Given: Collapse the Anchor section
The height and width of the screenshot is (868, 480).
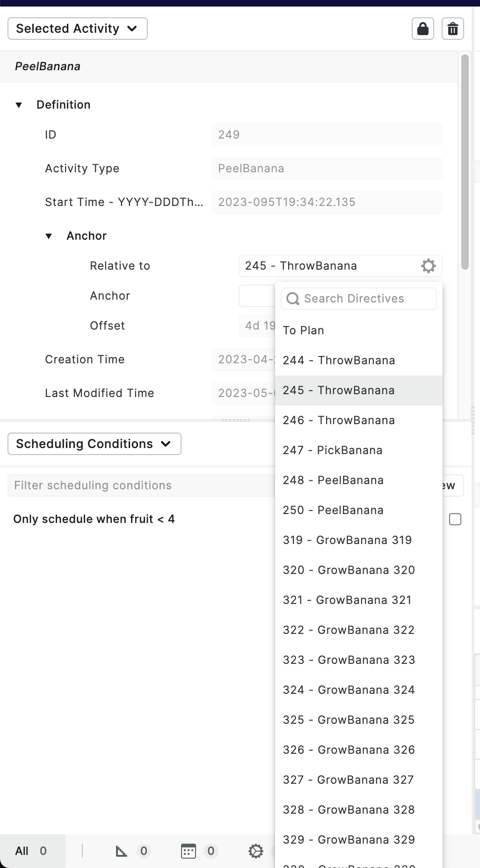Looking at the screenshot, I should [x=50, y=236].
